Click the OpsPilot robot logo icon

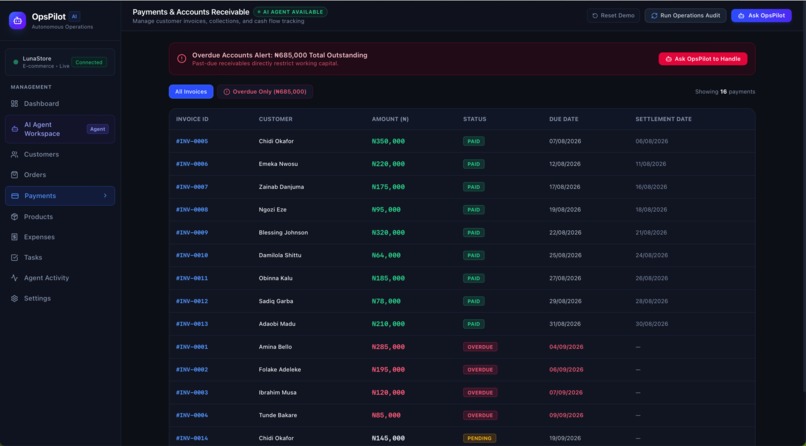[x=17, y=21]
